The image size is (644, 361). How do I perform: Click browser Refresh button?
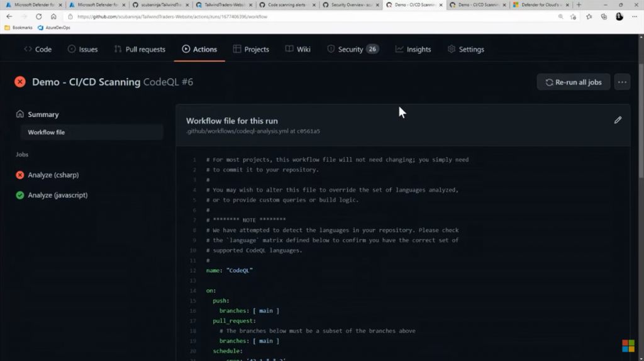[x=38, y=16]
